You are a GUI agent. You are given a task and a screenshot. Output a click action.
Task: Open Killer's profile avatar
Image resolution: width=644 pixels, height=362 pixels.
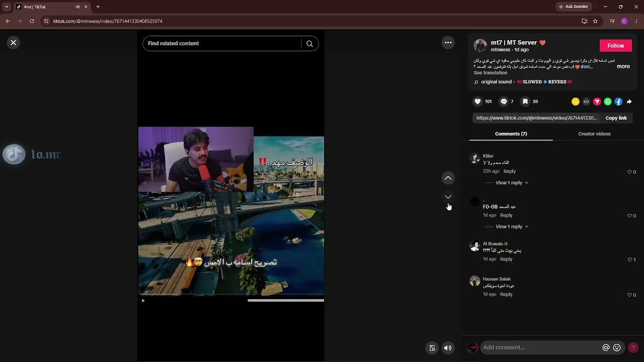(x=474, y=158)
